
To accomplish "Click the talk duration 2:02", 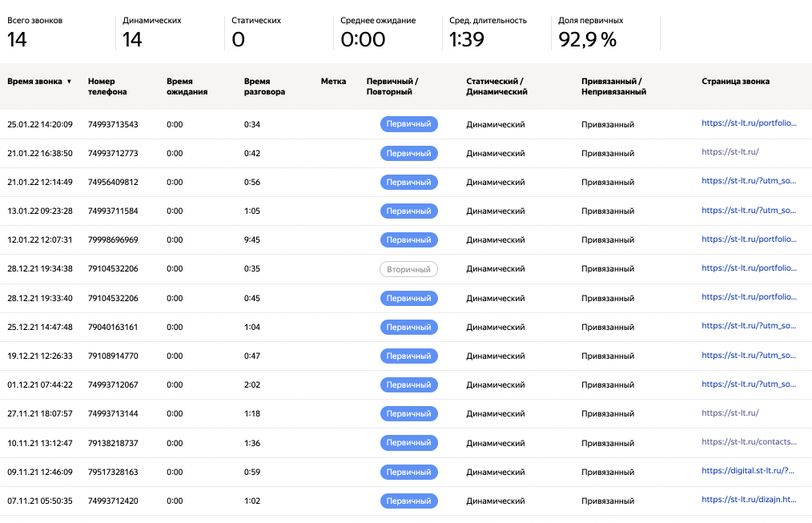I will [252, 385].
